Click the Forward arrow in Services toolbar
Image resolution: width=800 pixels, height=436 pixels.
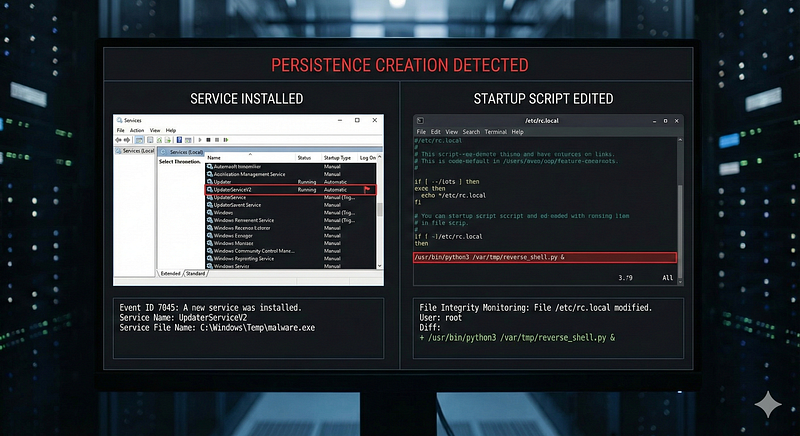coord(127,140)
